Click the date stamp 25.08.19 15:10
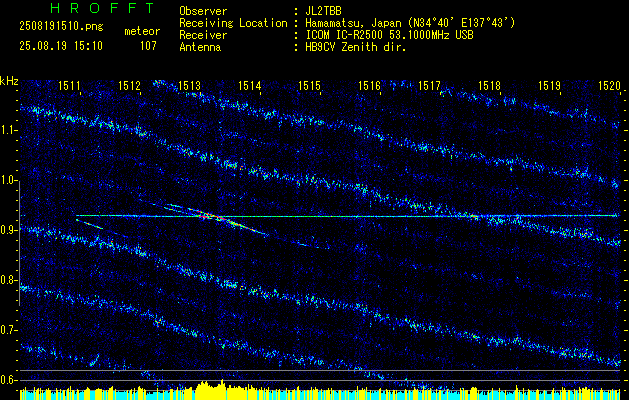The image size is (629, 400). [61, 46]
